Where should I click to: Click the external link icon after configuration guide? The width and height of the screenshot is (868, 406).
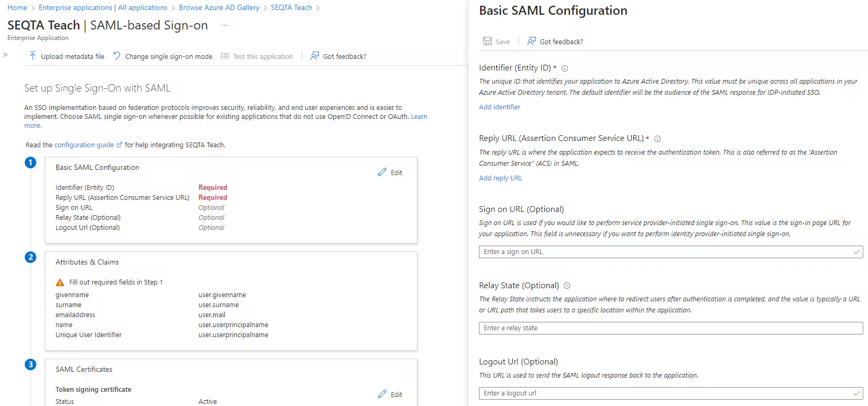[119, 145]
